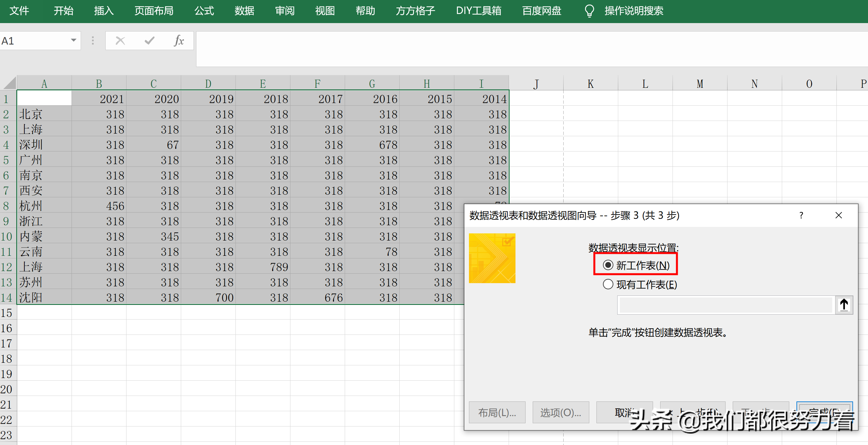The height and width of the screenshot is (445, 868).
Task: Close the pivot table wizard dialog
Action: [x=839, y=215]
